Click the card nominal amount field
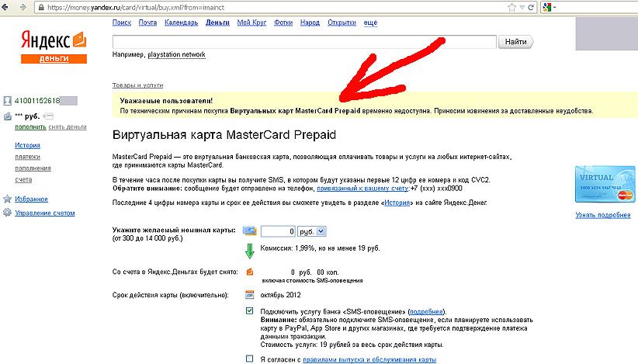Image resolution: width=638 pixels, height=364 pixels. click(x=278, y=231)
